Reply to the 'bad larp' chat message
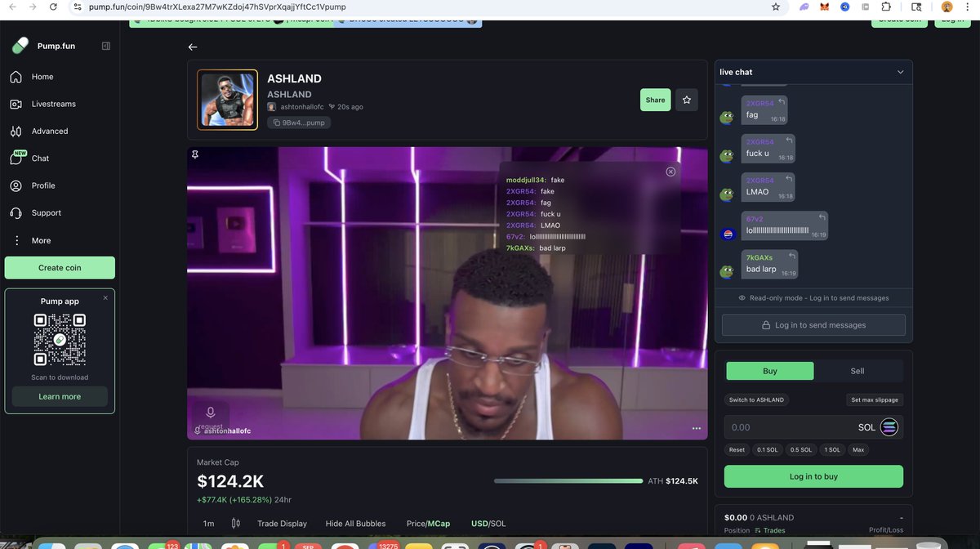Image resolution: width=980 pixels, height=549 pixels. coord(791,257)
